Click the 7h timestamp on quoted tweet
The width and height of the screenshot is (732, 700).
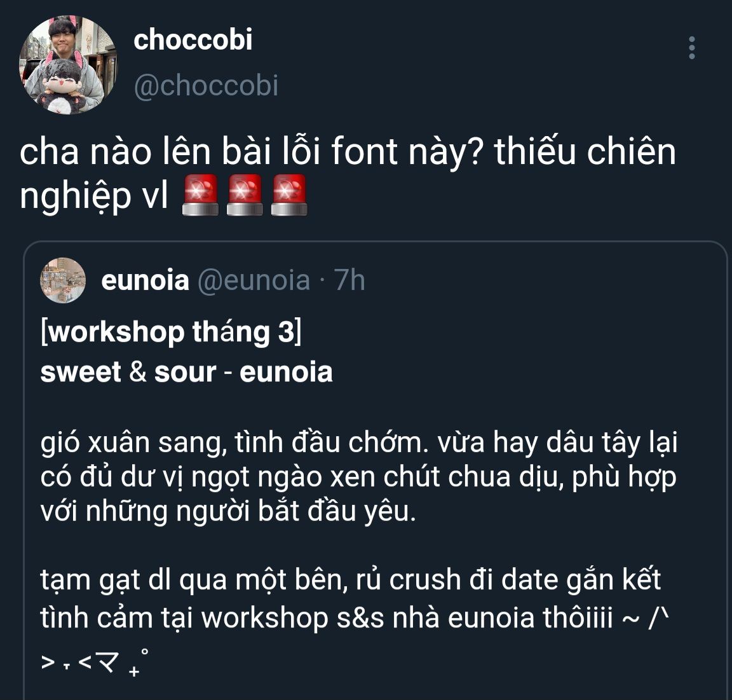(349, 280)
